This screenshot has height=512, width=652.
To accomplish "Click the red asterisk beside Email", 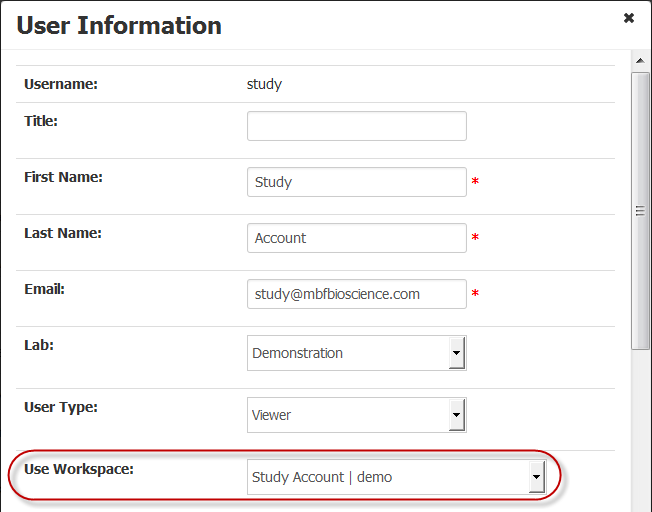I will [476, 294].
